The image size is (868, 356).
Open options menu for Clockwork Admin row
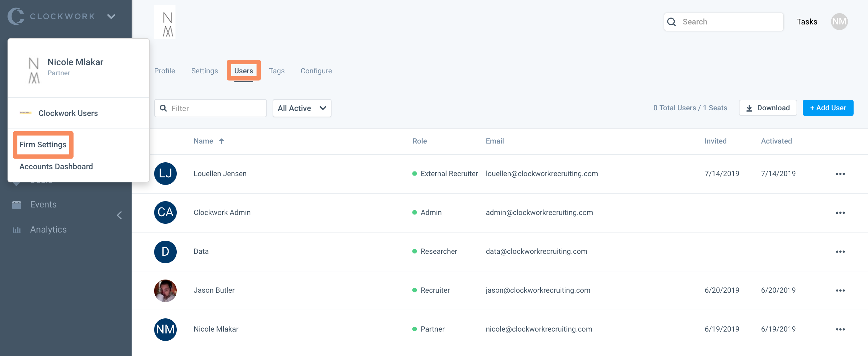pos(840,213)
